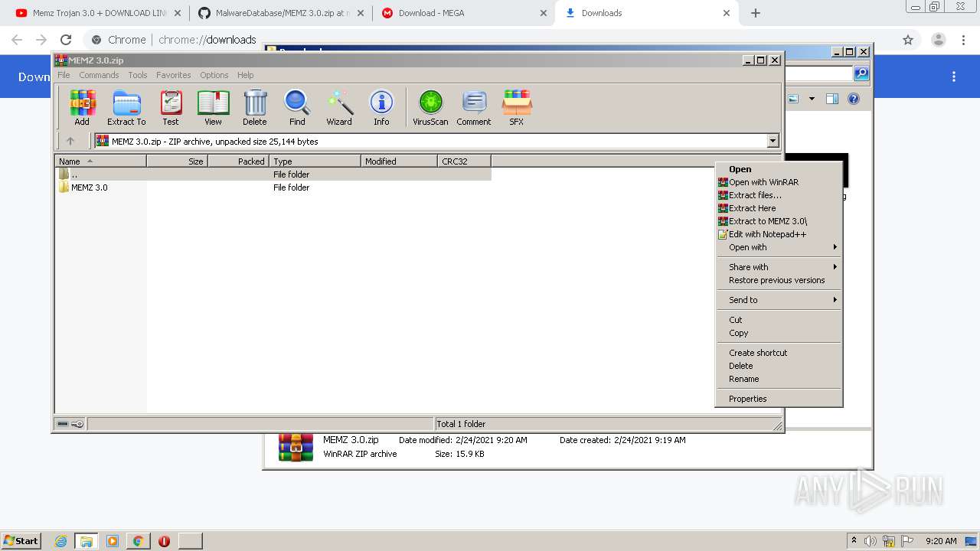This screenshot has width=980, height=551.
Task: Go up one level using arrow button
Action: (70, 141)
